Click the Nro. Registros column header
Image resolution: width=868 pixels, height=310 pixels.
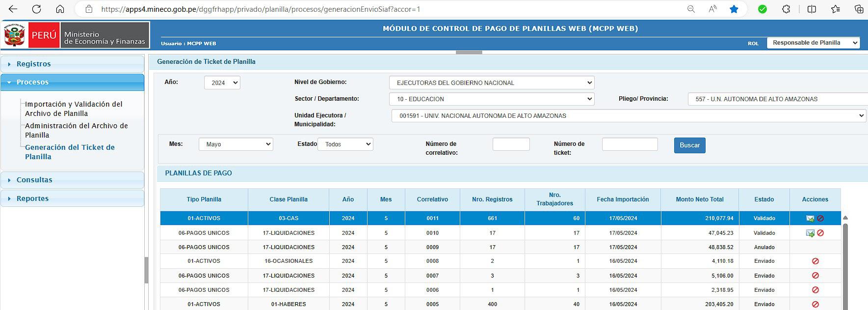[492, 199]
